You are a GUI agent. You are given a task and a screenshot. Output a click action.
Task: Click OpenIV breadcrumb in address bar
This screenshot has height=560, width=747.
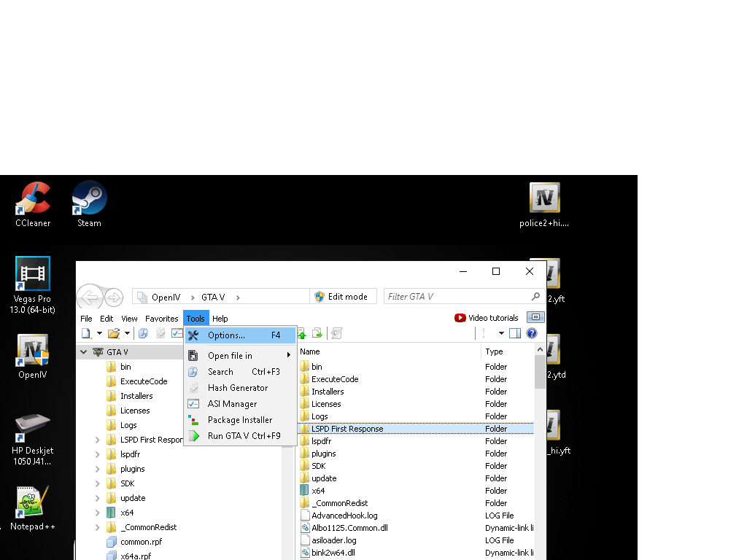coord(166,297)
